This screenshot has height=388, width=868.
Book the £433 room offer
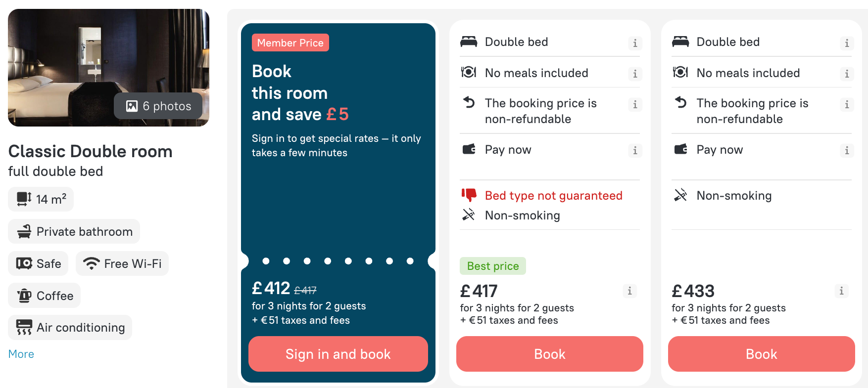point(761,354)
